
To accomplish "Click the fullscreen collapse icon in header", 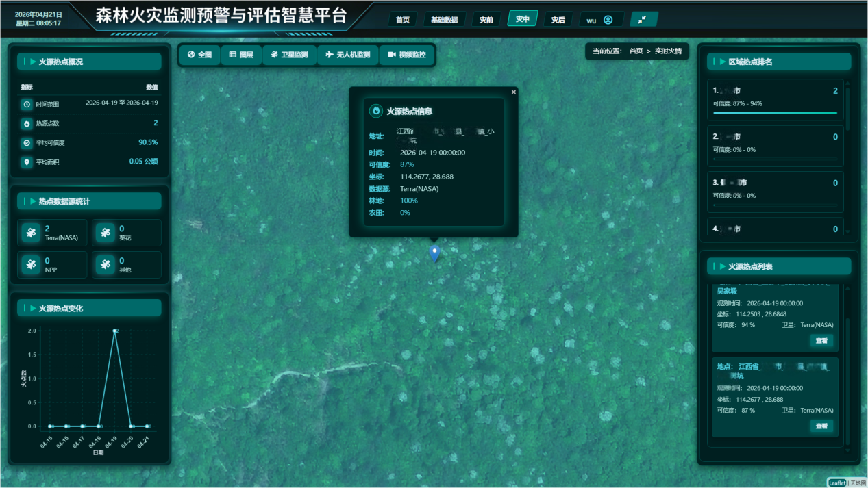I will tap(643, 20).
